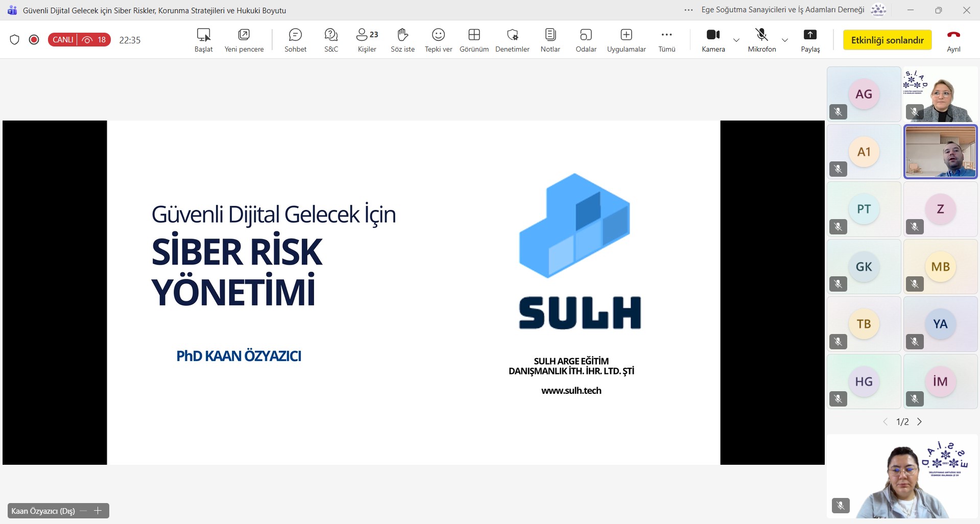Click Etkinliği sonlandır button

click(x=887, y=40)
